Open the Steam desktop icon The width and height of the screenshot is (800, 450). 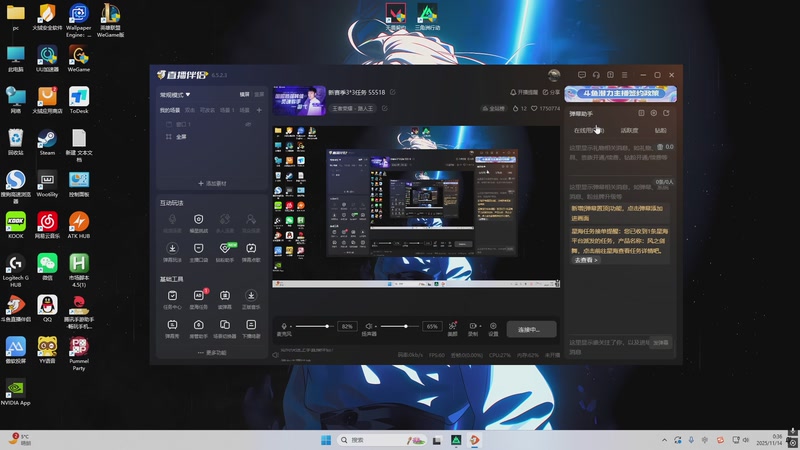47,142
